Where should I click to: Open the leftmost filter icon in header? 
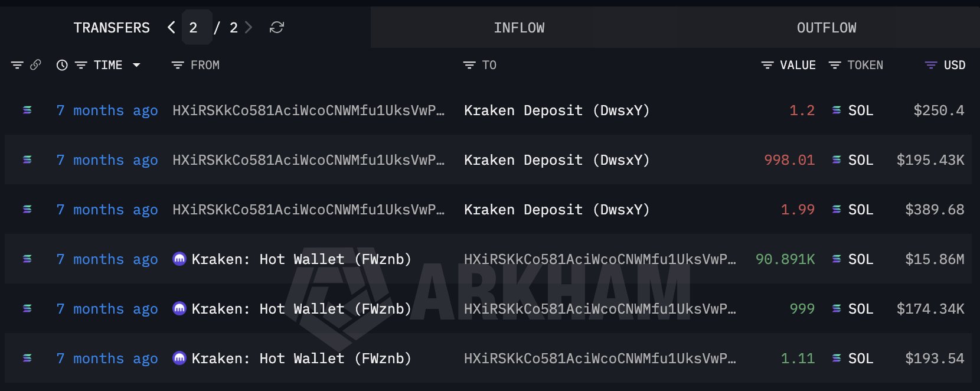coord(17,65)
